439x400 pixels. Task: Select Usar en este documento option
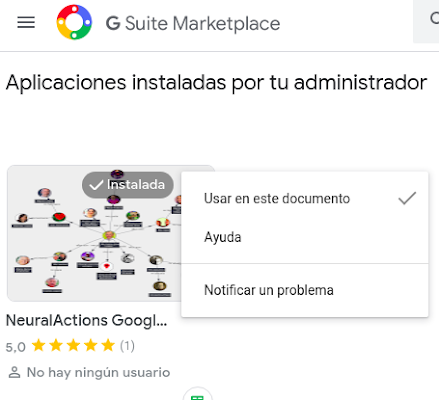coord(305,198)
